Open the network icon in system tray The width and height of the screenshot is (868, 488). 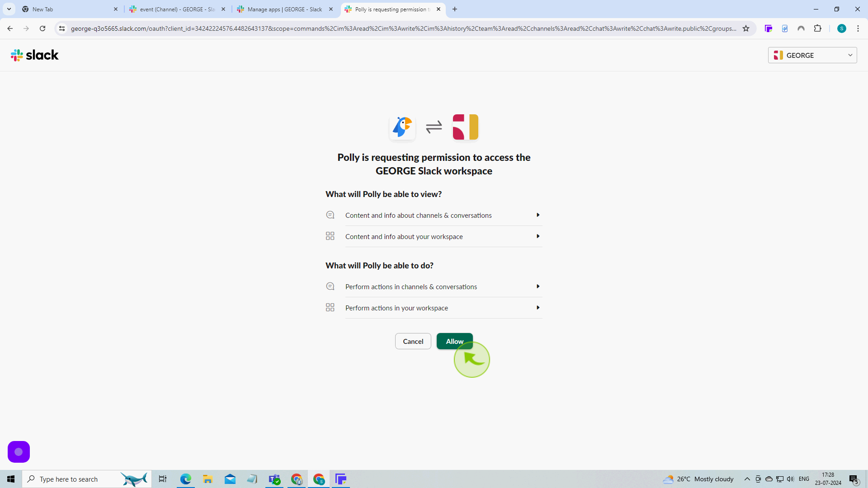[780, 479]
